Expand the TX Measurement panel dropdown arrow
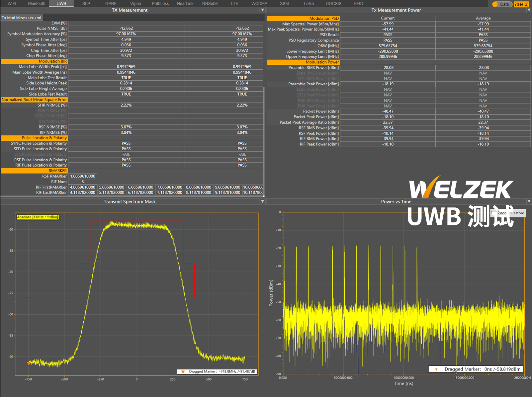Screen dimensions: 532x397 (x=262, y=10)
